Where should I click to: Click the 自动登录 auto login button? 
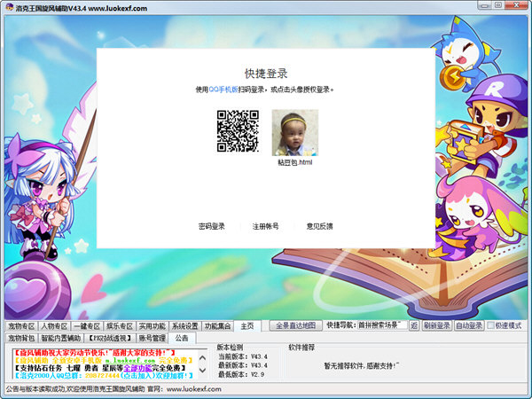point(469,325)
